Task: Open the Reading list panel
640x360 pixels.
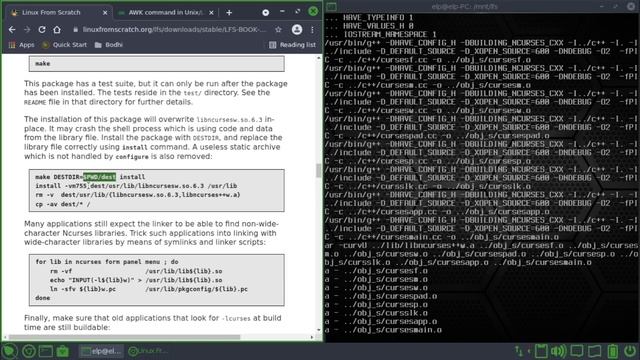Action: (x=292, y=45)
